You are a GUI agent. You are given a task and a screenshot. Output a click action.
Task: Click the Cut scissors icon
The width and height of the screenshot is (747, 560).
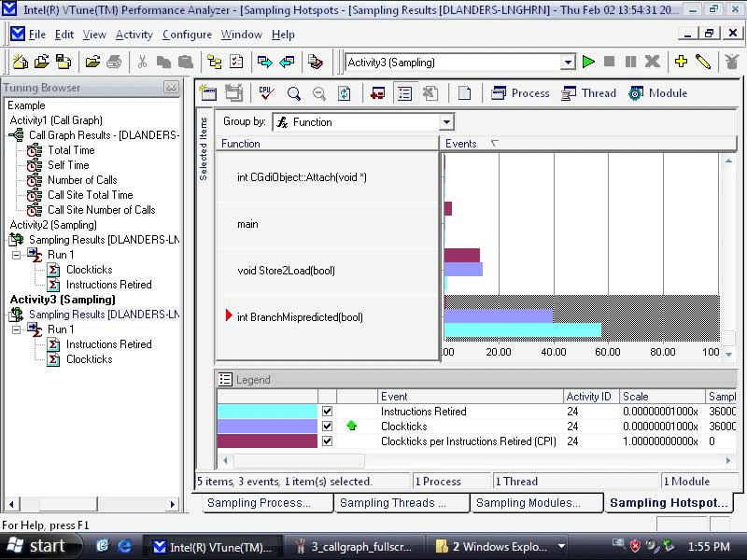click(142, 62)
